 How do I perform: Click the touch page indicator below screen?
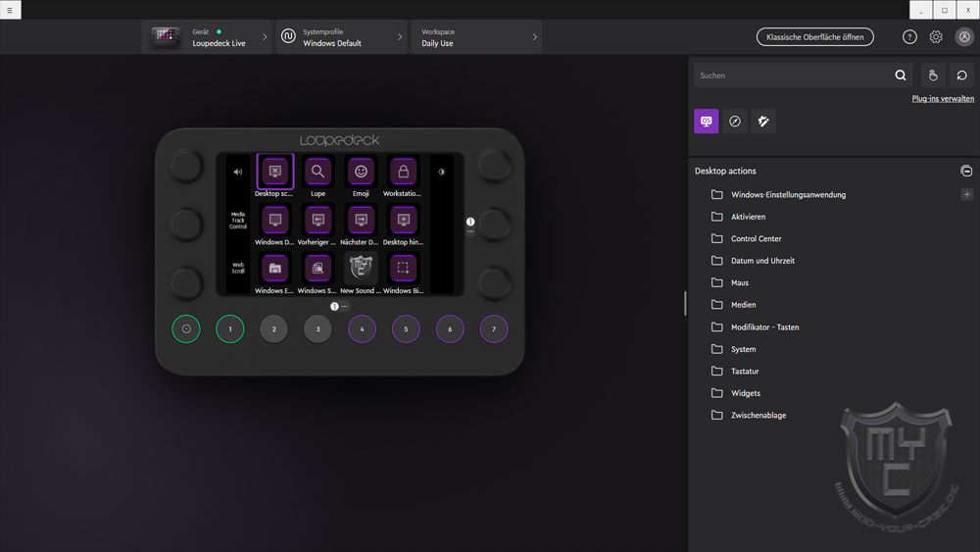click(x=334, y=306)
